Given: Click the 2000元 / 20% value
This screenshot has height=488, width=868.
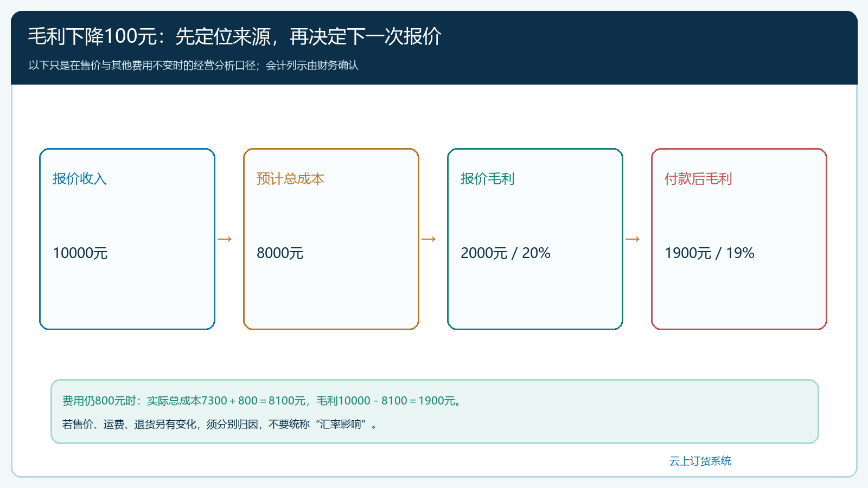Looking at the screenshot, I should [506, 253].
